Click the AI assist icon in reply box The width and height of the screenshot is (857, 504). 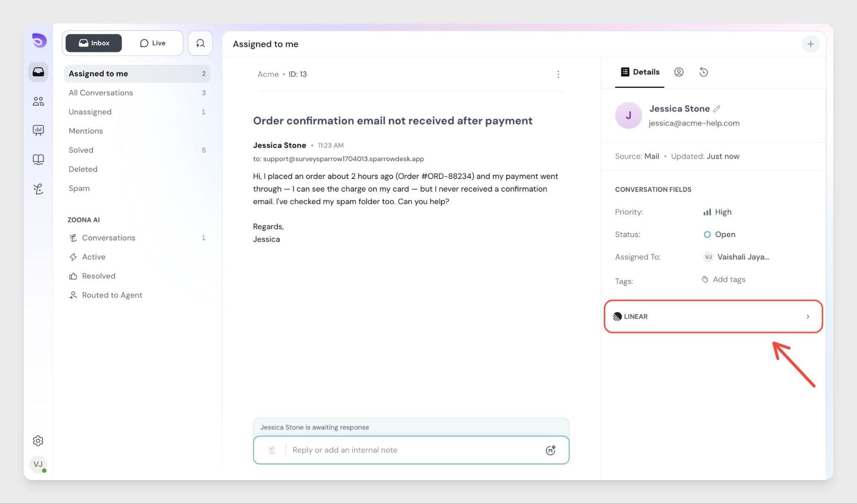550,450
